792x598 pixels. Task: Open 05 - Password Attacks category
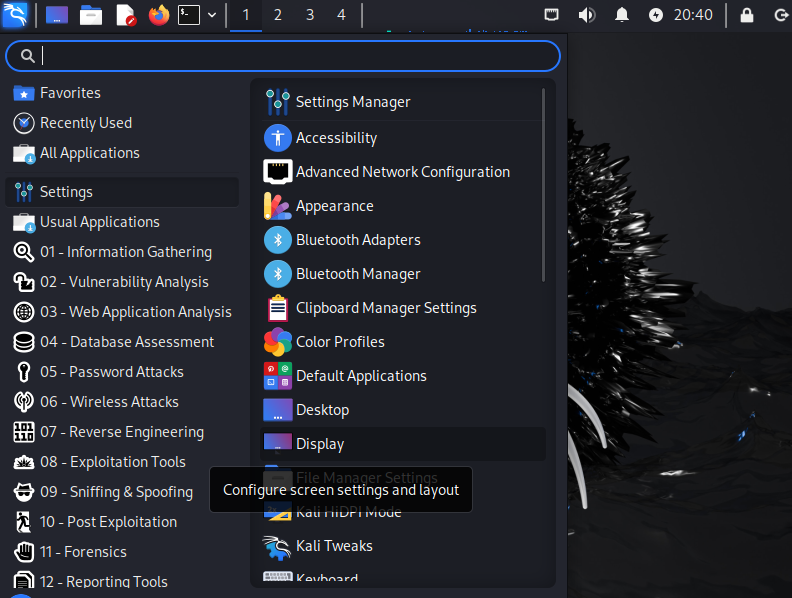point(121,372)
